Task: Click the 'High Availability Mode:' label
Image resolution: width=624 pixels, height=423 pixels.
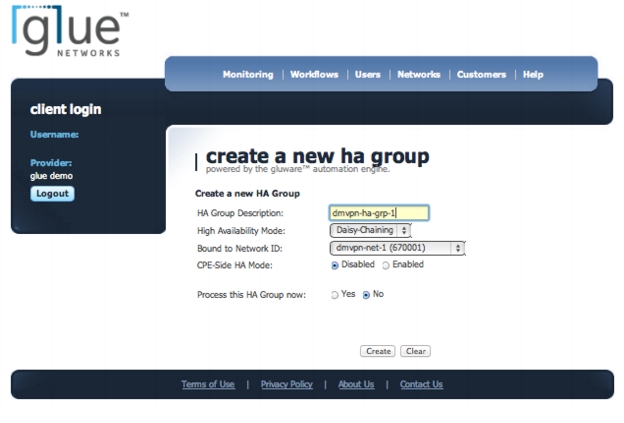Action: point(241,231)
